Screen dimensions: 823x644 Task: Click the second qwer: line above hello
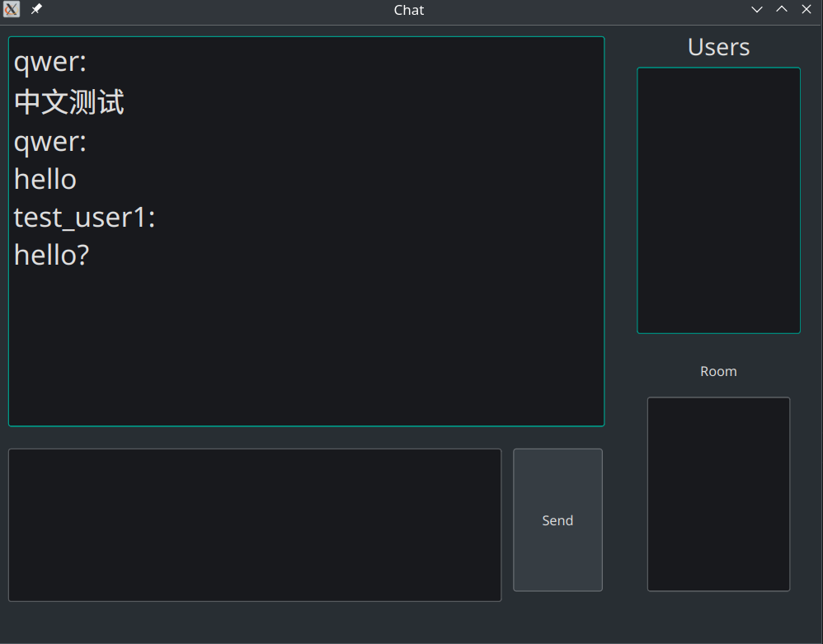tap(50, 142)
